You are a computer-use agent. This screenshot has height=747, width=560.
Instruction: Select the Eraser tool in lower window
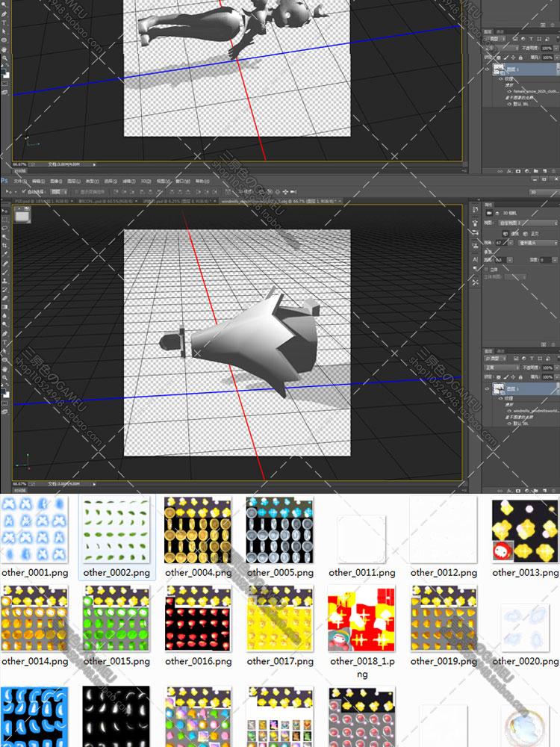[x=4, y=298]
